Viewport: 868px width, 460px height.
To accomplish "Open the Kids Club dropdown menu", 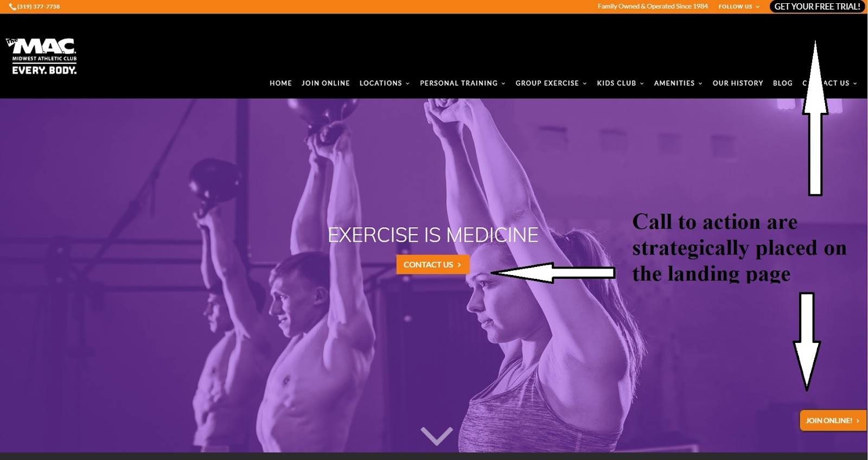I will (x=620, y=83).
